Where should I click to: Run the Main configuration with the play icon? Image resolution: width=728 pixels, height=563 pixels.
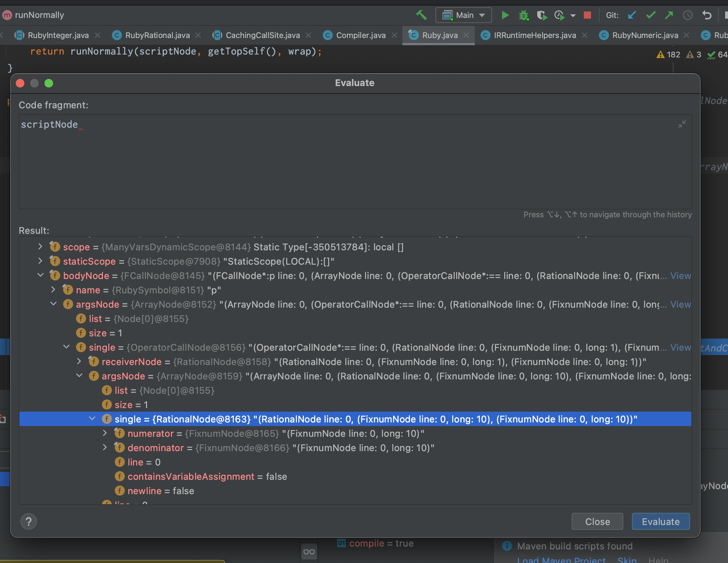pyautogui.click(x=505, y=15)
